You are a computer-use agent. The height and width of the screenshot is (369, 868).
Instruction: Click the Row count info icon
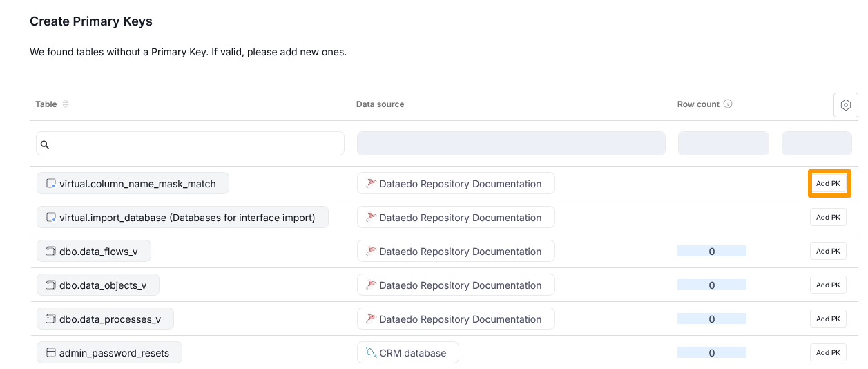(x=728, y=104)
